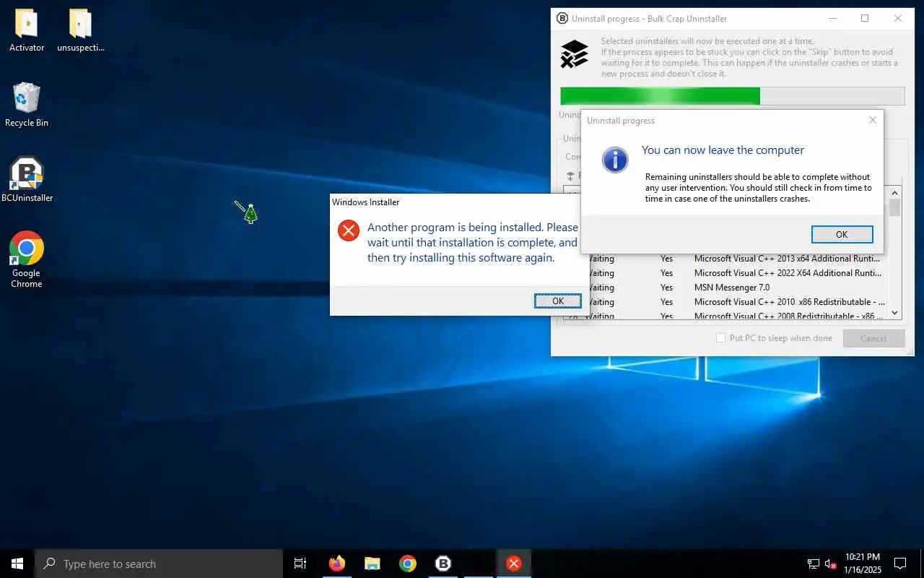Open the taskbar clock showing 10:21 PM

tap(863, 564)
